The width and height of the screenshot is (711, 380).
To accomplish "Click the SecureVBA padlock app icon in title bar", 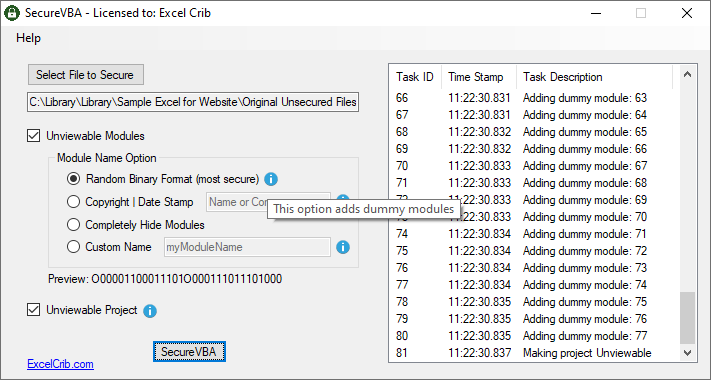I will (x=12, y=13).
